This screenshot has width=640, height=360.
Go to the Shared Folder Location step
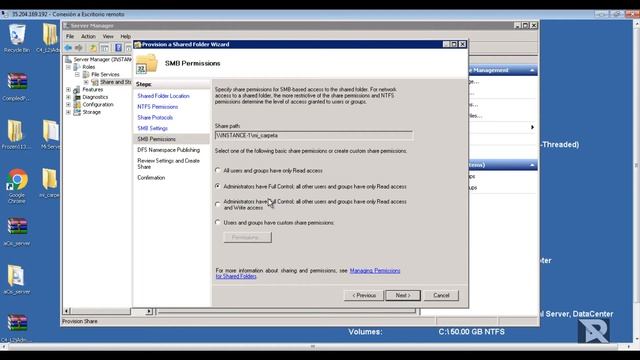tap(163, 96)
